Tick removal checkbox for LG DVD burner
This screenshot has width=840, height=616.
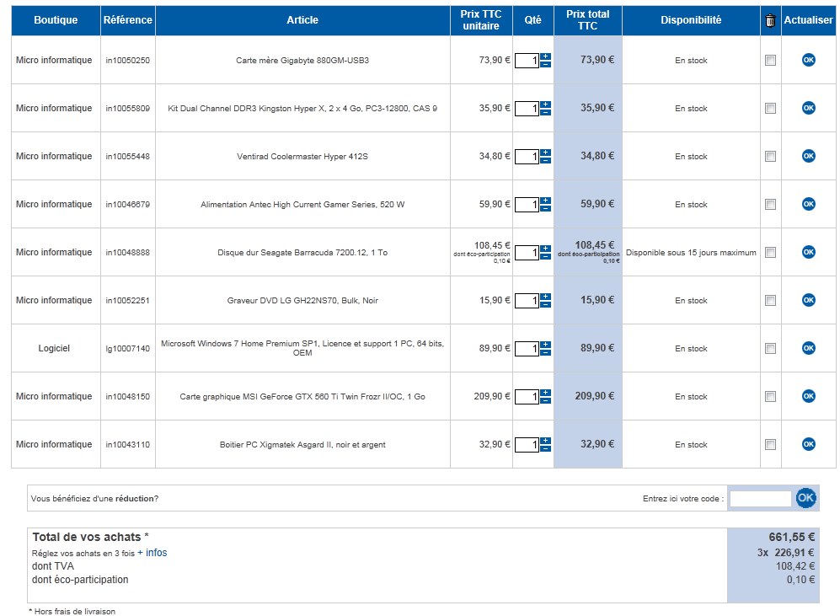(770, 301)
